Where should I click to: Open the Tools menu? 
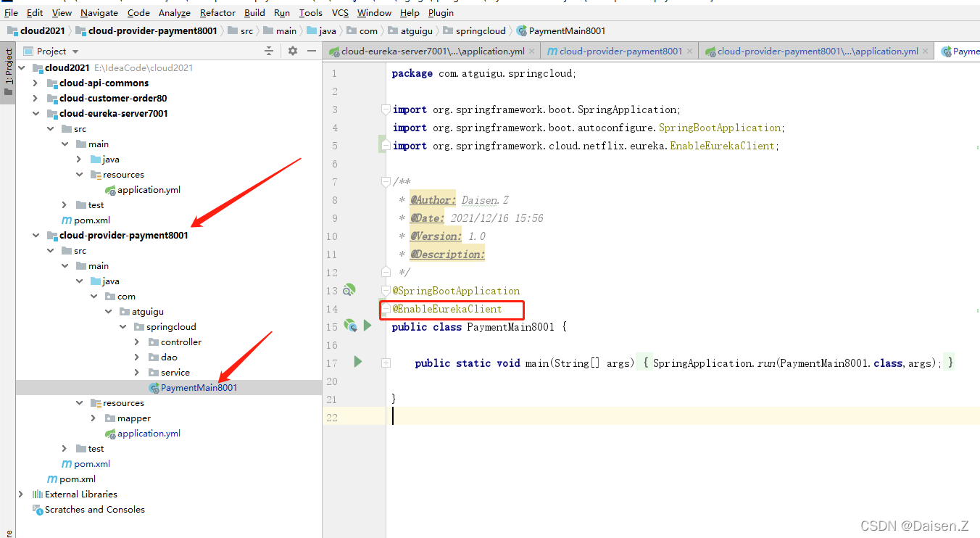click(x=311, y=12)
